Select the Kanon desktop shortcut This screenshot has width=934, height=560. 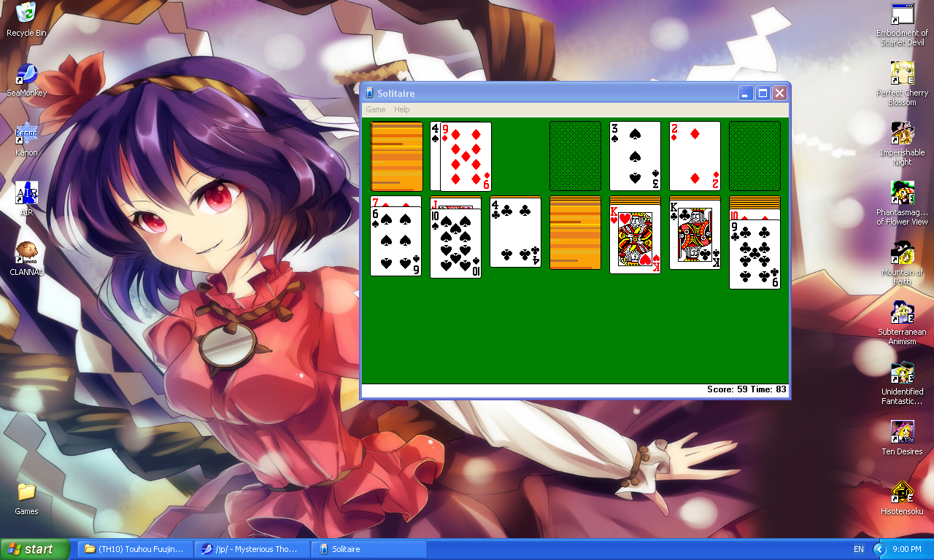(26, 139)
